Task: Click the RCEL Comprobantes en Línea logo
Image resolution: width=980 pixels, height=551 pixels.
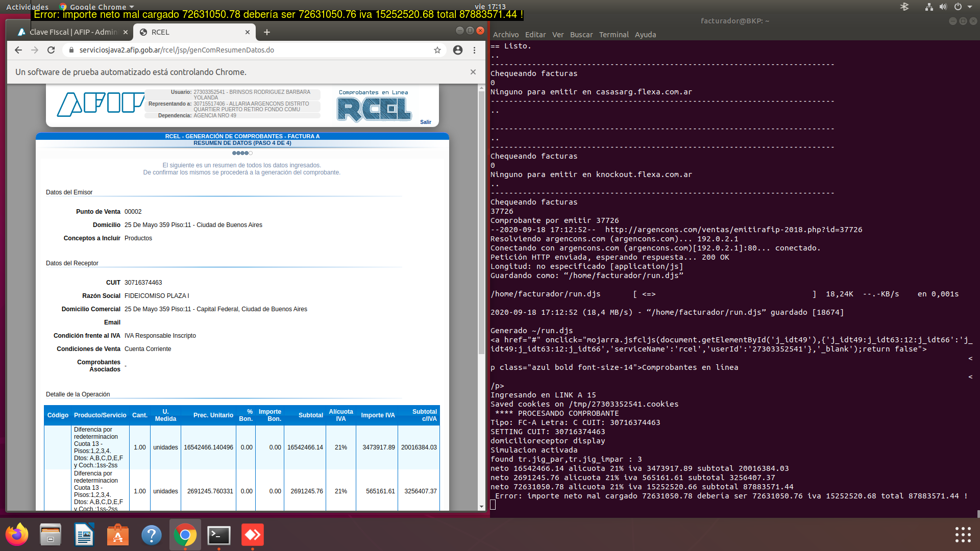Action: click(374, 107)
